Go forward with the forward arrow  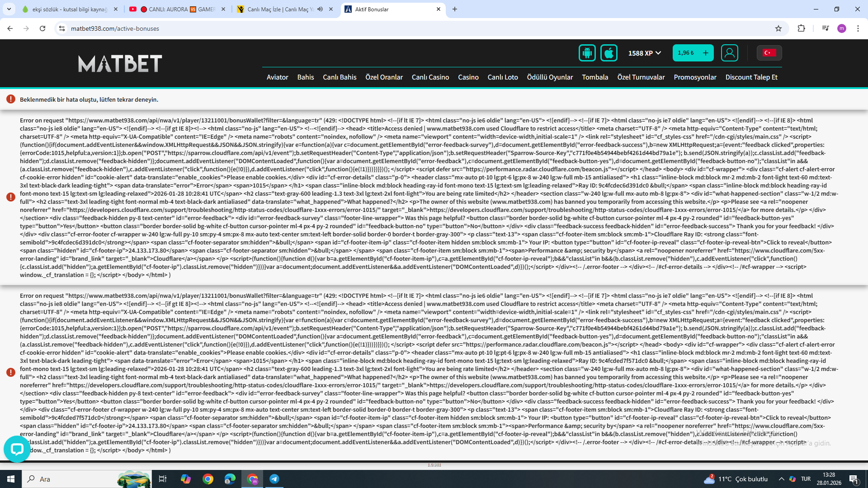[x=26, y=28]
